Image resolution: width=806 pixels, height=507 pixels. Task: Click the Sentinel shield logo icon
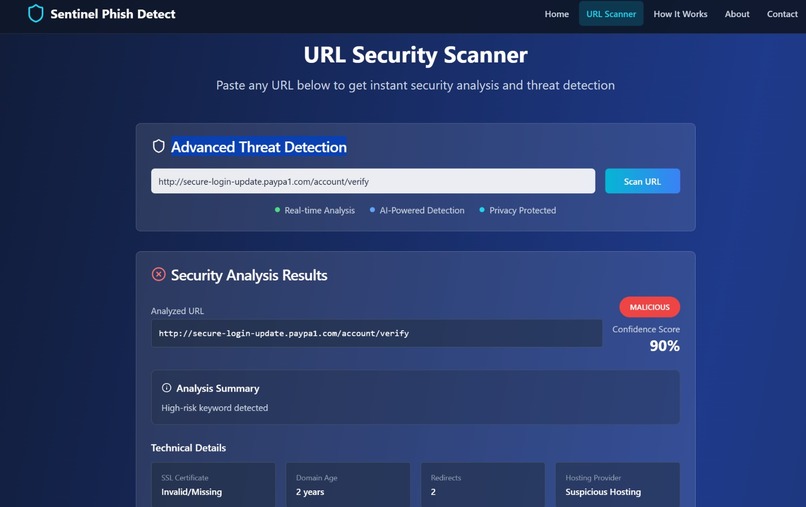pyautogui.click(x=35, y=14)
